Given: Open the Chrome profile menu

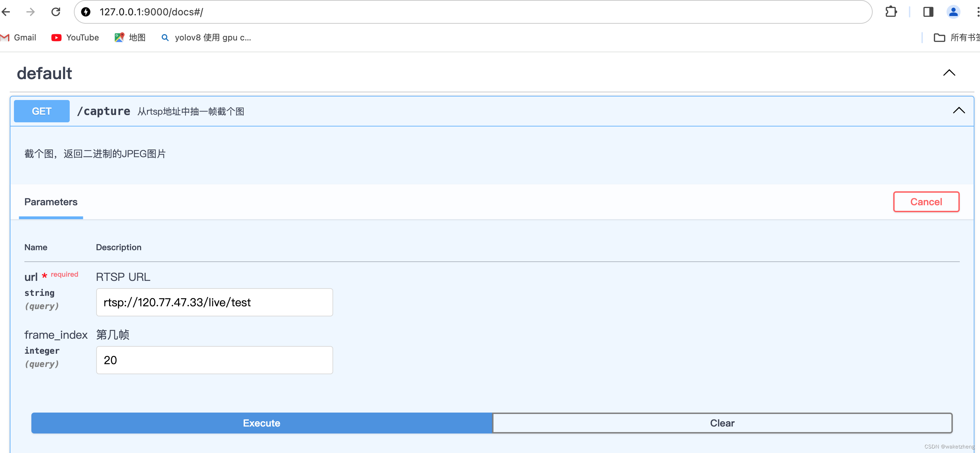Looking at the screenshot, I should pyautogui.click(x=954, y=12).
